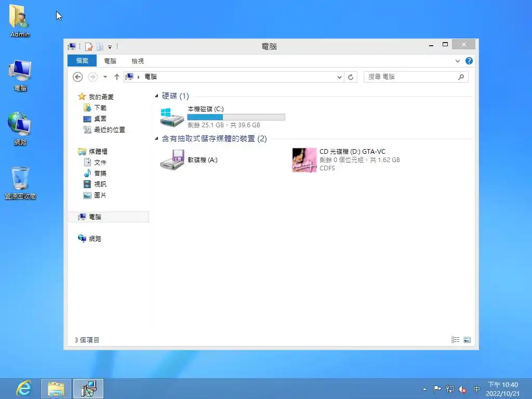Open the 檔案 ribbon tab
The height and width of the screenshot is (399, 532).
82,61
